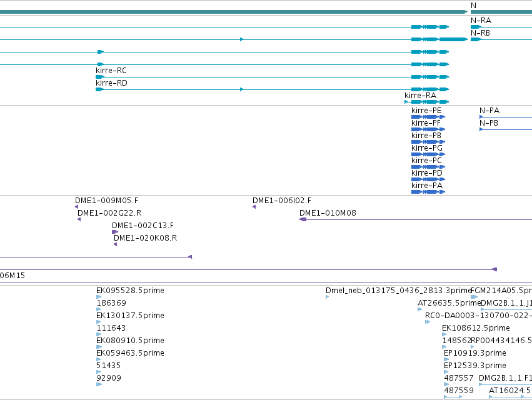This screenshot has width=532, height=400.
Task: Select the 148562 EST feature
Action: coord(444,347)
